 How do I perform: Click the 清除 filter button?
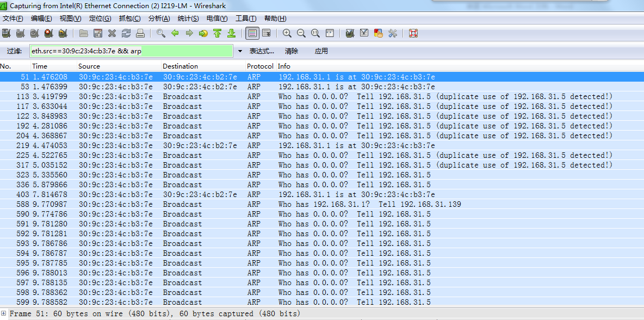coord(292,51)
